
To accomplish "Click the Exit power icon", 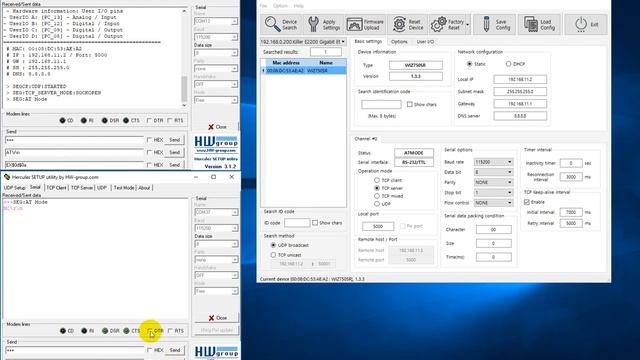I will coord(580,24).
